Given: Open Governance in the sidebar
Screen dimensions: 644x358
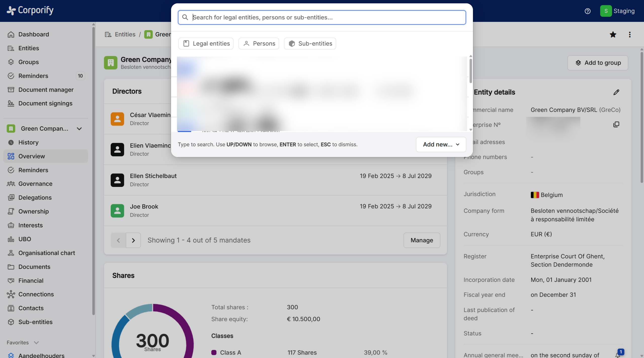Looking at the screenshot, I should click(x=35, y=184).
